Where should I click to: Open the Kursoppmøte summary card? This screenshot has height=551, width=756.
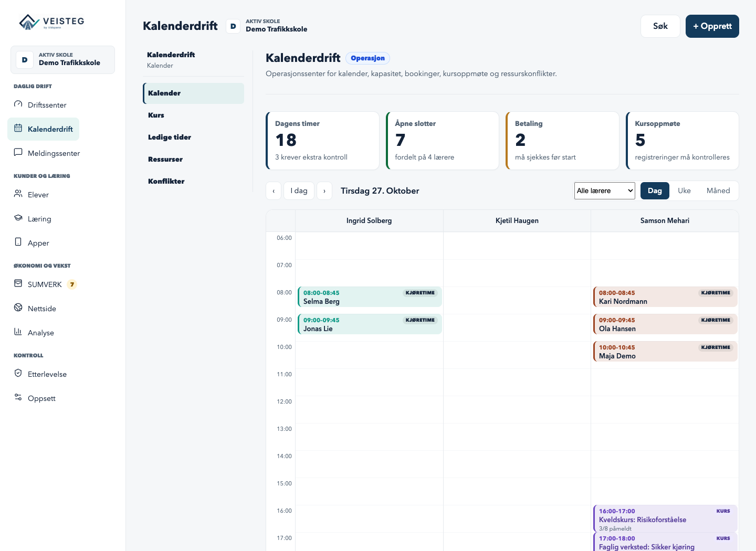click(682, 141)
